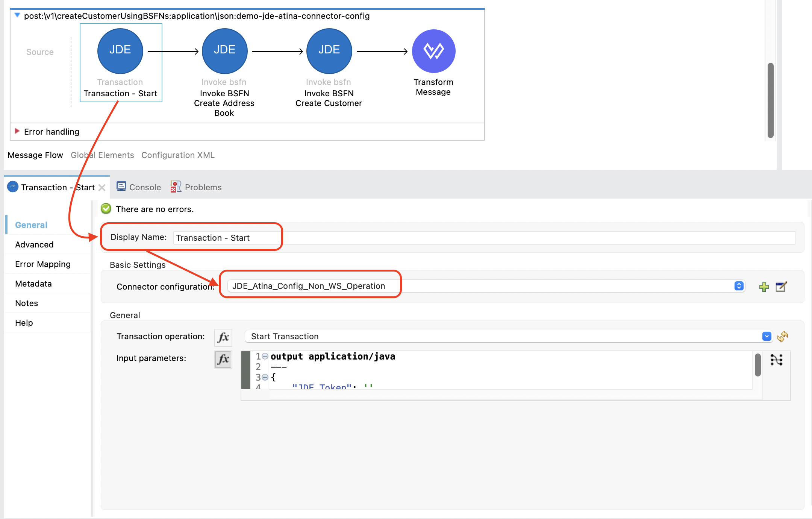Viewport: 812px width, 519px height.
Task: Open the Connector configuration dropdown
Action: (x=739, y=286)
